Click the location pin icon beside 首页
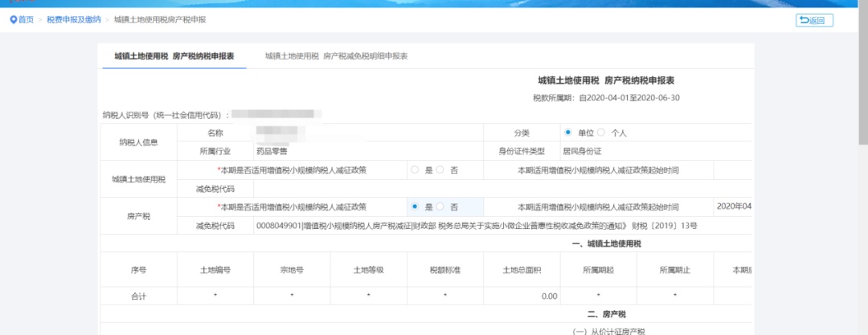The image size is (868, 335). 13,20
